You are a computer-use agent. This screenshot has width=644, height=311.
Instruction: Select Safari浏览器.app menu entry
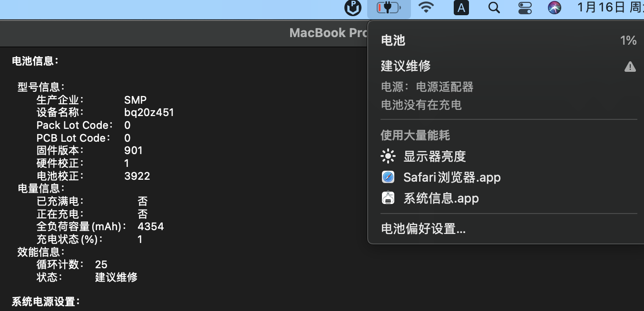(452, 177)
